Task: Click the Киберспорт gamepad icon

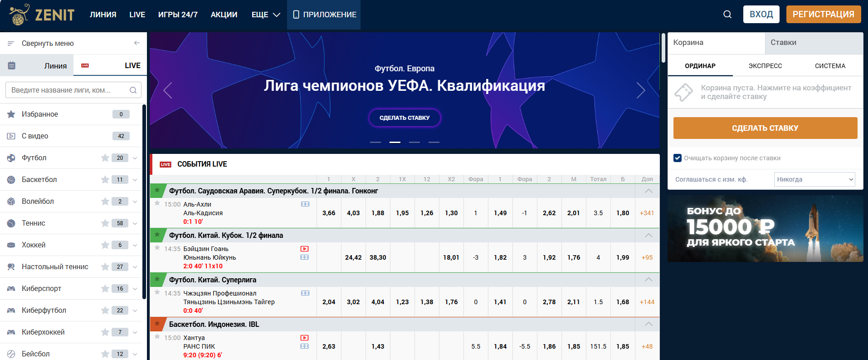Action: point(11,289)
